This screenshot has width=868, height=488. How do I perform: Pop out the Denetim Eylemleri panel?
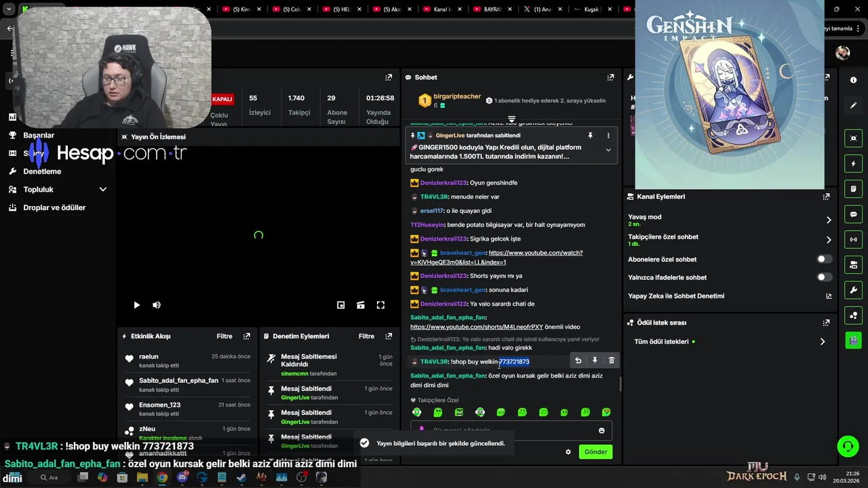(389, 336)
